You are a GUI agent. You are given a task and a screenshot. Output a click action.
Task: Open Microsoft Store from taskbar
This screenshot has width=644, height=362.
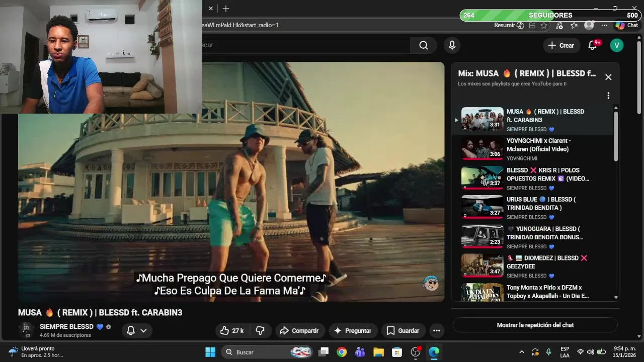(x=397, y=352)
